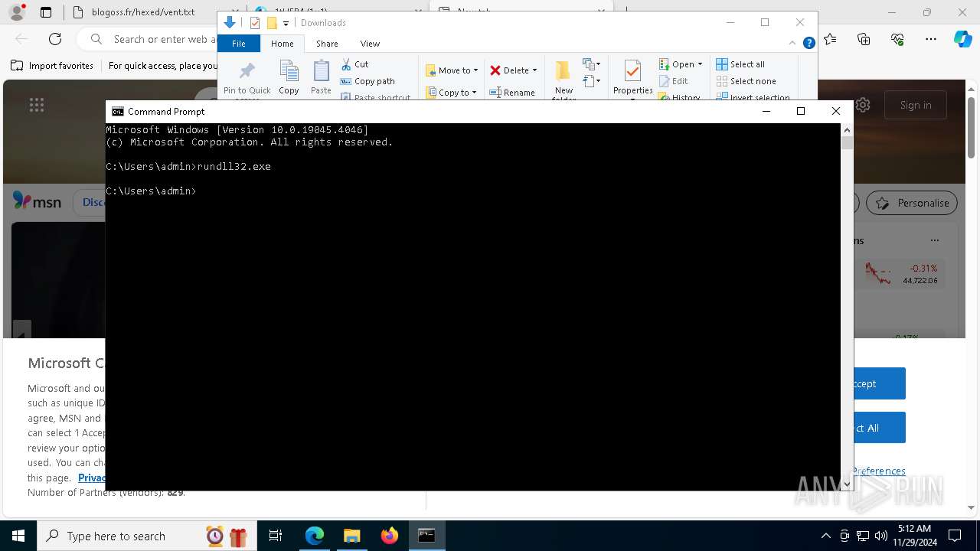
Task: Expand the Move to dropdown
Action: coord(475,70)
